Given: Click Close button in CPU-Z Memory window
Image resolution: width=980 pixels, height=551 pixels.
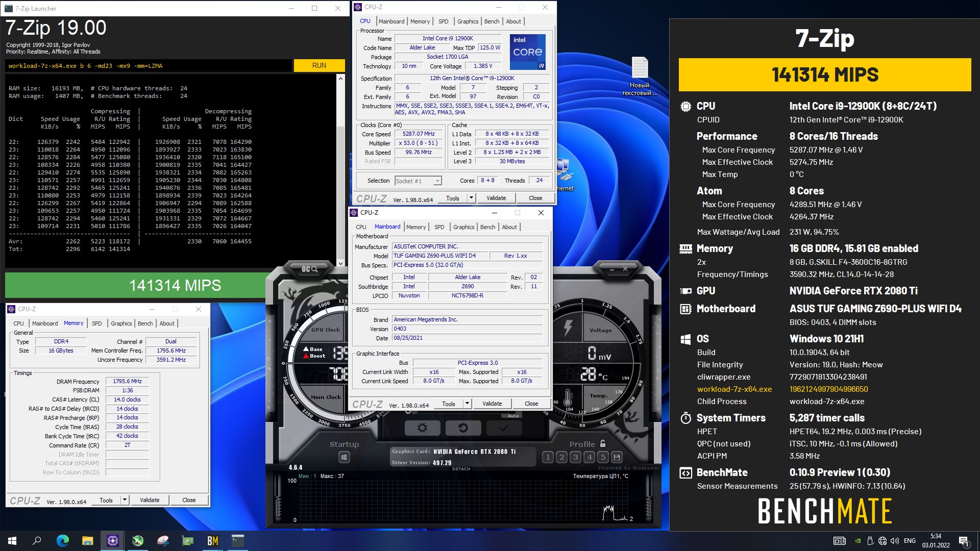Looking at the screenshot, I should coord(189,500).
